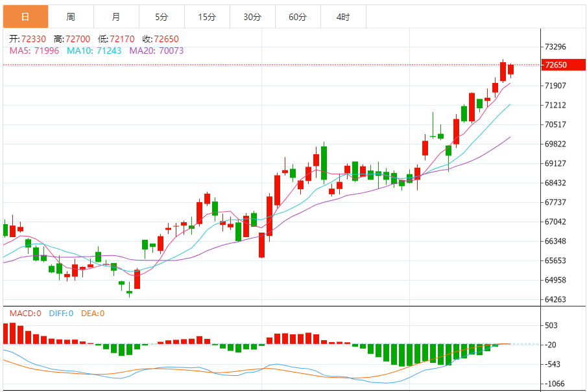Image resolution: width=587 pixels, height=392 pixels.
Task: Click the MA20: 70073 label
Action: pos(156,51)
